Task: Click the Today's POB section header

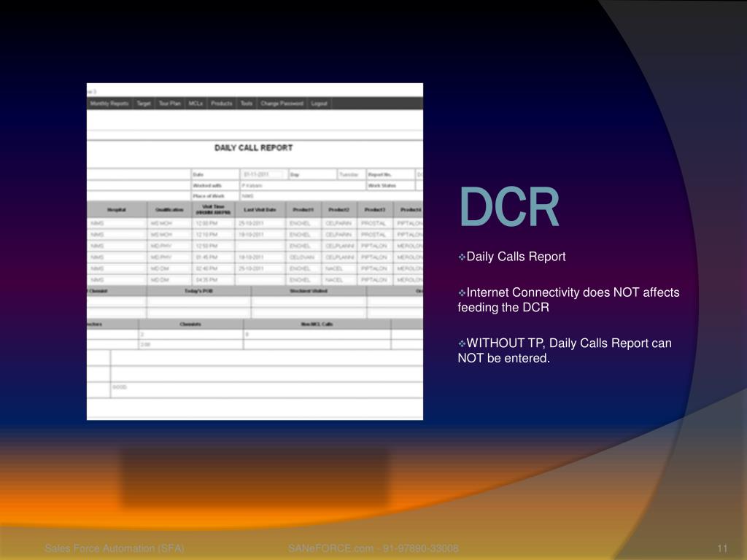Action: click(x=198, y=291)
